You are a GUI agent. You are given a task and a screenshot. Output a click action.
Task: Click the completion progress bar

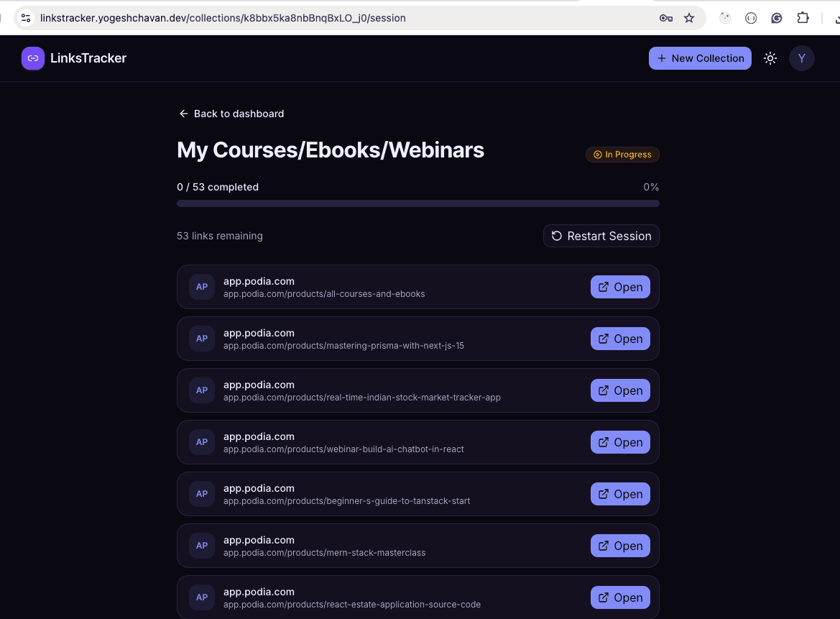418,203
